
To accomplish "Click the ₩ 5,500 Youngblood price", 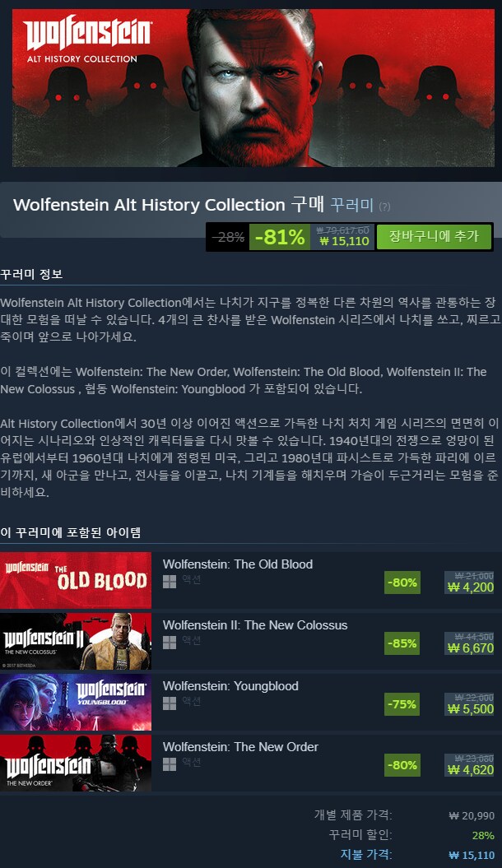I will click(x=471, y=708).
